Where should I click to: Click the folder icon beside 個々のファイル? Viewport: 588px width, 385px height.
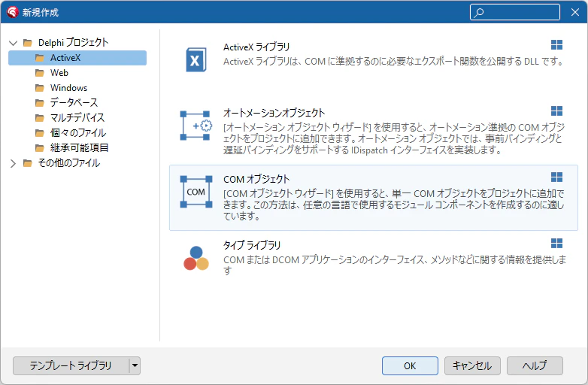39,132
